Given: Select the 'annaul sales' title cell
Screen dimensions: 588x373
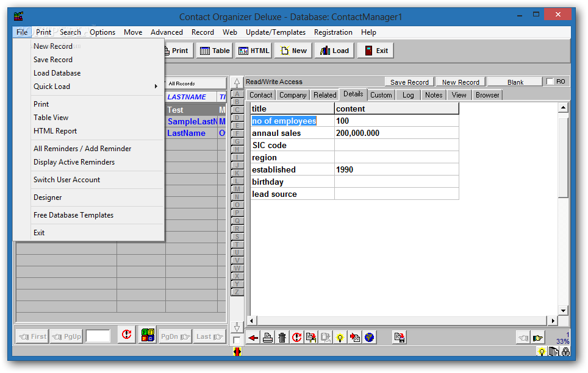Looking at the screenshot, I should coord(292,133).
